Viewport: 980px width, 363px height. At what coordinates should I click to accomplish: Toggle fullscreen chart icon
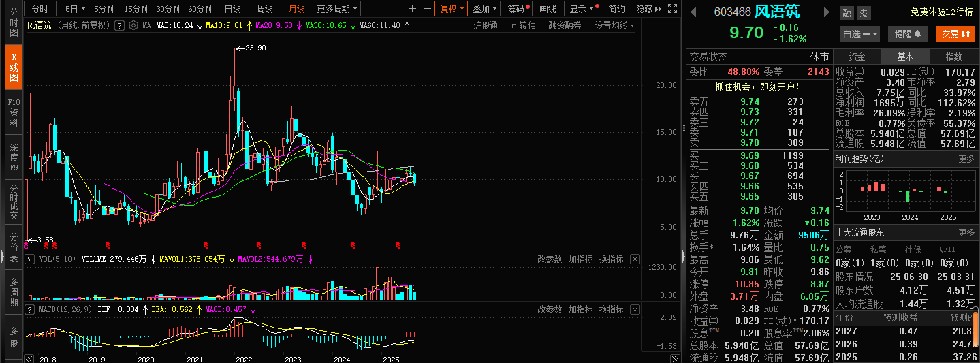tap(672, 9)
